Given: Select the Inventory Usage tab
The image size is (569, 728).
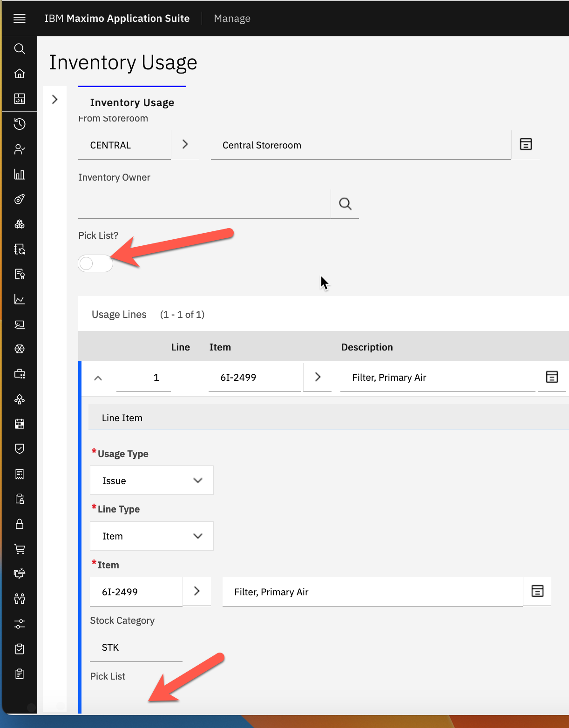Looking at the screenshot, I should (132, 102).
